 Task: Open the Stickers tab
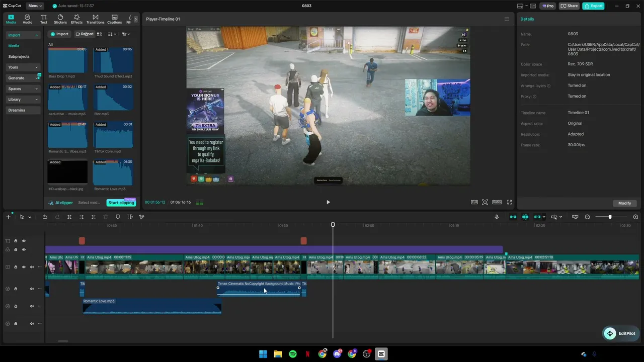[60, 19]
